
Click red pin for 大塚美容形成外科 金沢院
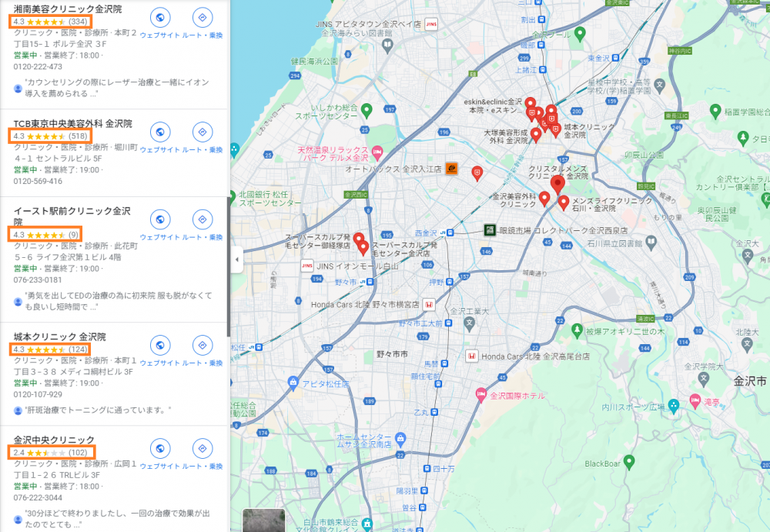click(x=536, y=135)
